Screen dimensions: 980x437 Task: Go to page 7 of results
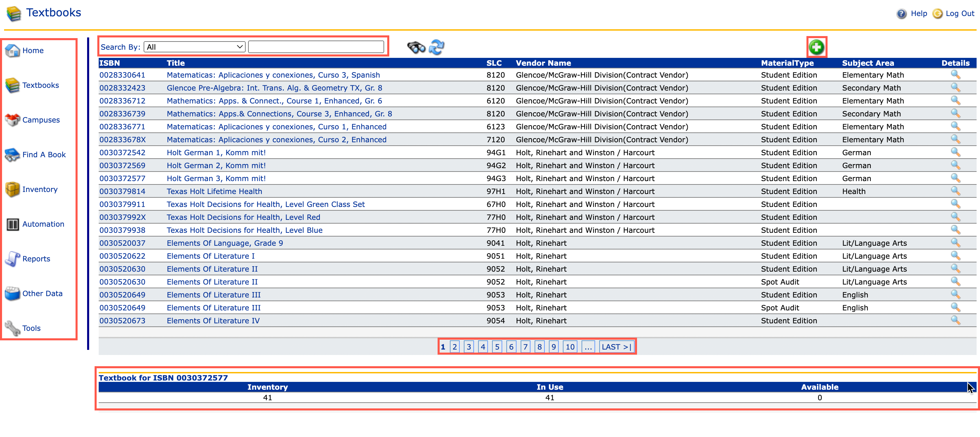point(525,347)
